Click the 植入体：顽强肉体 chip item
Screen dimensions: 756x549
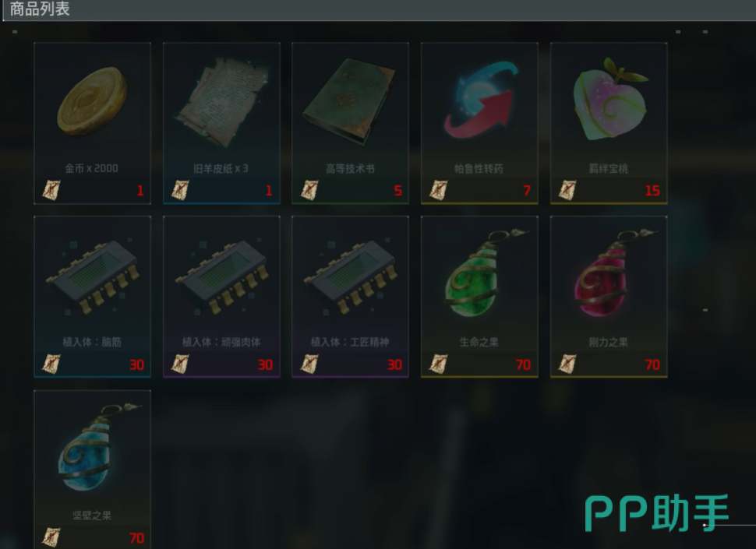pyautogui.click(x=221, y=276)
